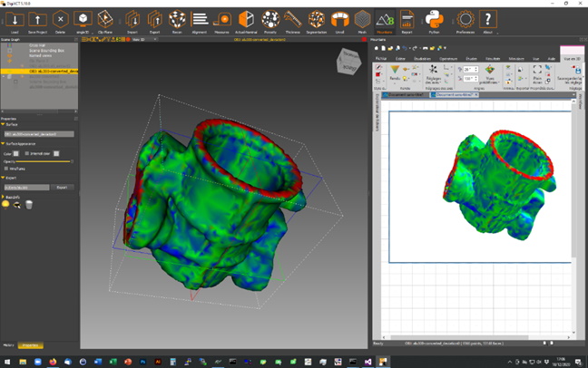
Task: Click the red record dot in viewport toolbar
Action: [128, 39]
